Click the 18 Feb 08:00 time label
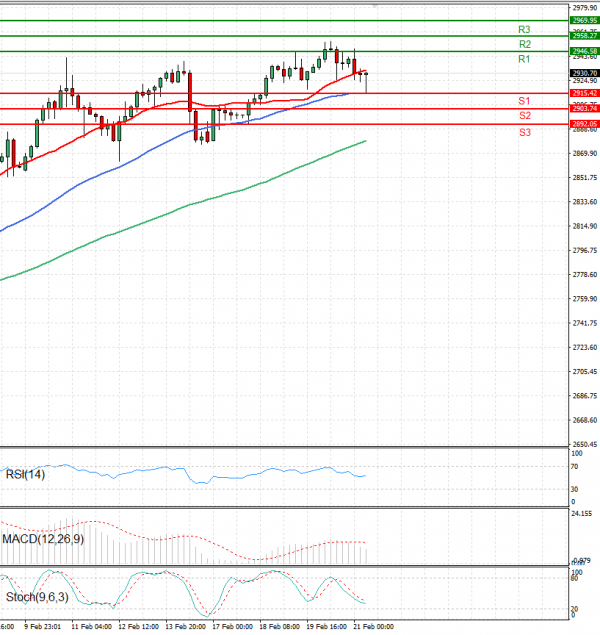The height and width of the screenshot is (635, 600). point(279,626)
